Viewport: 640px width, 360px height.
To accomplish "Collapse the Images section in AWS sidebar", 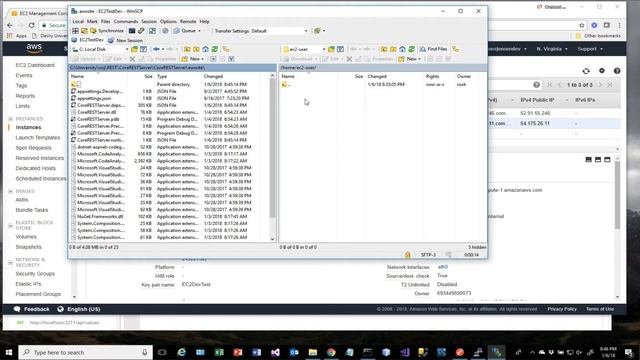I will click(x=11, y=191).
